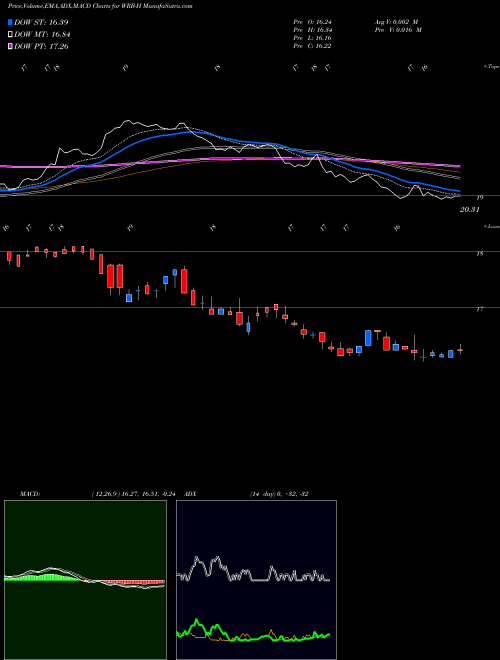
Task: Click the 'Pre C: 16.22' value
Action: (313, 46)
